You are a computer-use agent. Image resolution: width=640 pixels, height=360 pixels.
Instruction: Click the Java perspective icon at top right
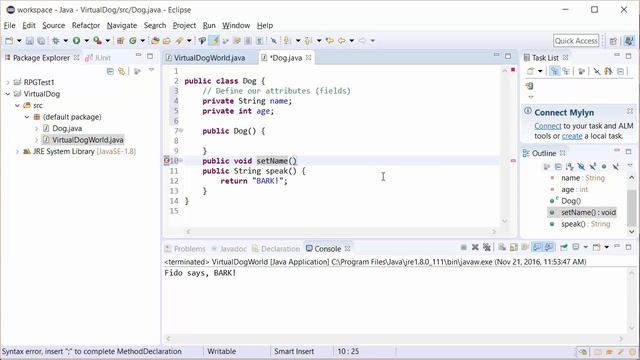(629, 41)
